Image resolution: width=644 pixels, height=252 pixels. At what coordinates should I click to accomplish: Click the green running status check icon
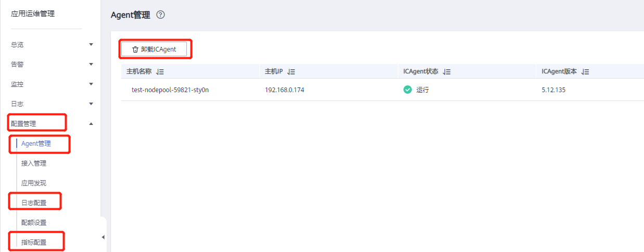408,90
